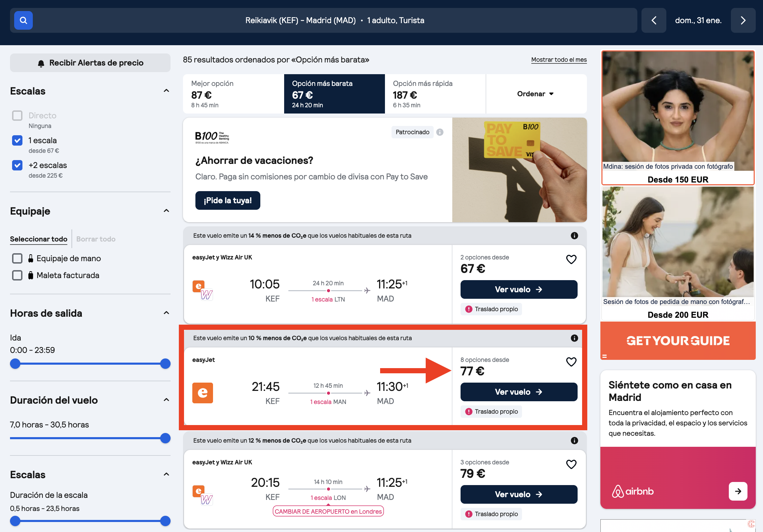The image size is (763, 532).
Task: Save the 79 € flight with heart icon
Action: 571,464
